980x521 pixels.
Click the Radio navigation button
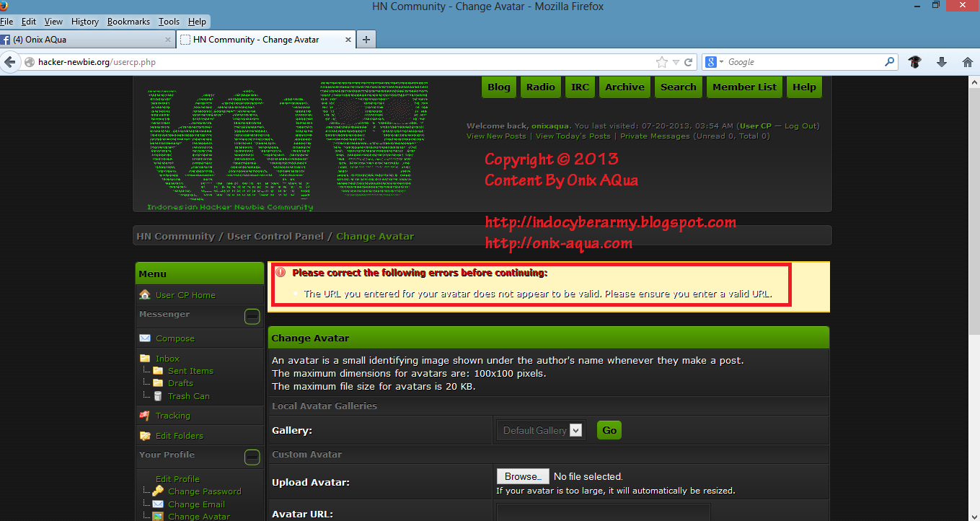541,87
